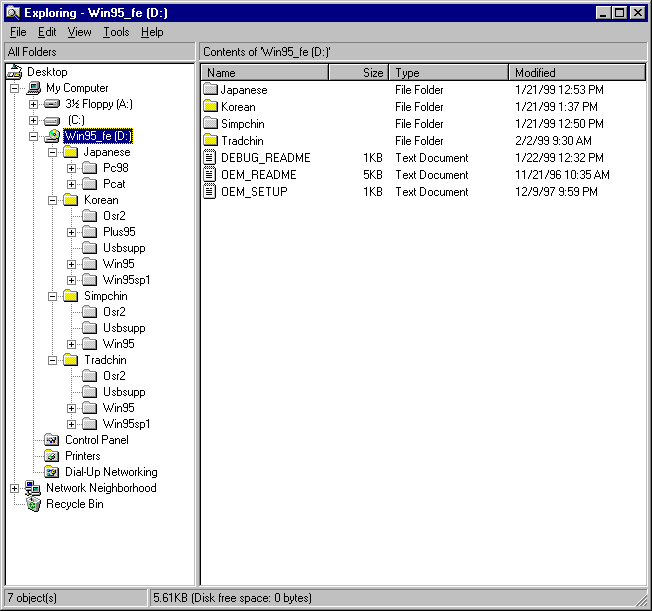652x611 pixels.
Task: Click the Usbsupp folder icon under Simpchin
Action: (x=89, y=328)
